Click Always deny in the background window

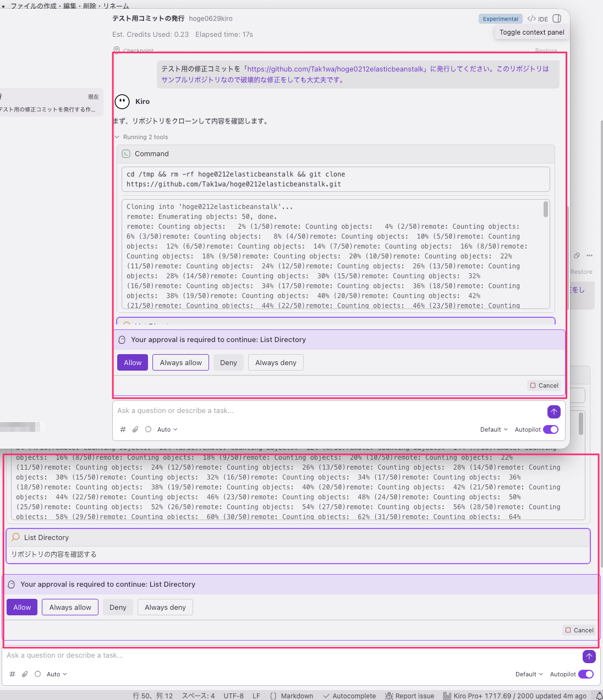pos(165,607)
